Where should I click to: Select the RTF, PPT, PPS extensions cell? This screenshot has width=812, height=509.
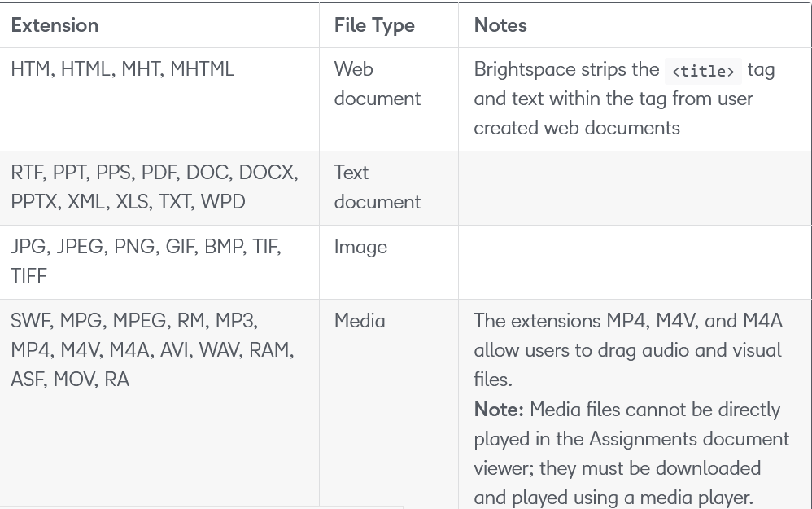point(155,187)
